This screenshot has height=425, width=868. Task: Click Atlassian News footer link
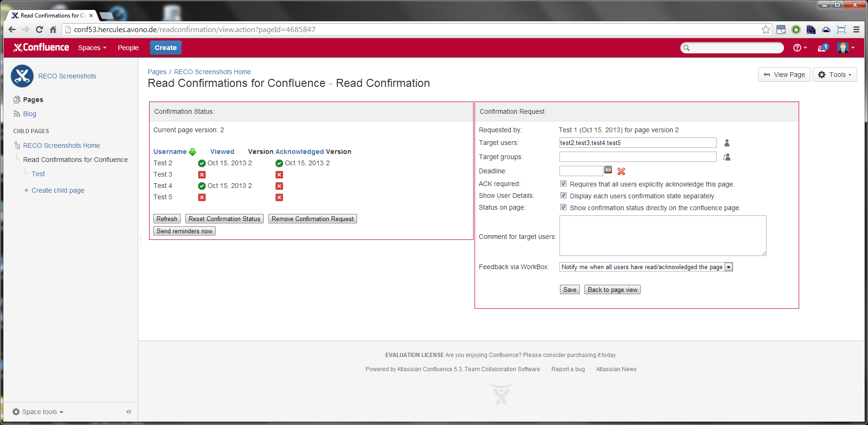[616, 369]
